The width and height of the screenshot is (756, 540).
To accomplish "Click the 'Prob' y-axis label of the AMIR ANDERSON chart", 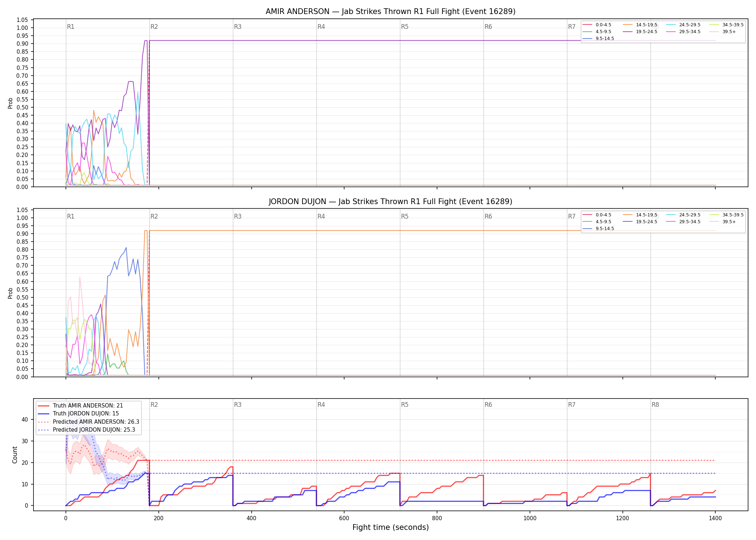I will point(10,103).
